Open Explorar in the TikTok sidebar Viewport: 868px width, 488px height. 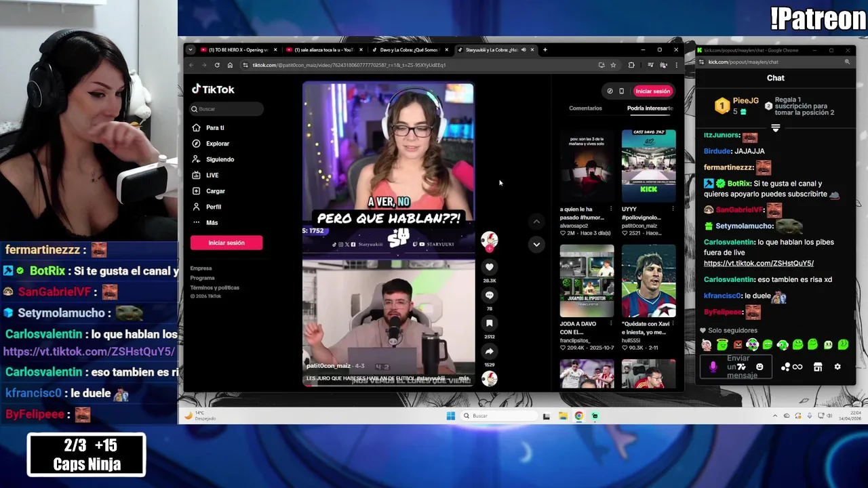(211, 144)
